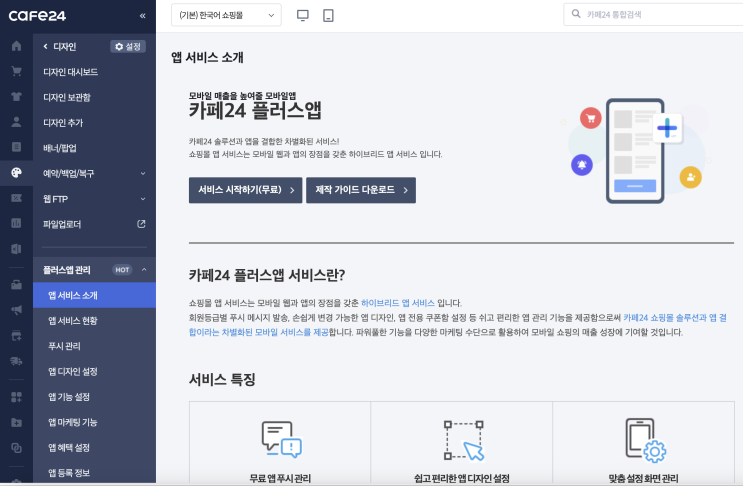
Task: Switch to mobile device preview icon
Action: (328, 16)
